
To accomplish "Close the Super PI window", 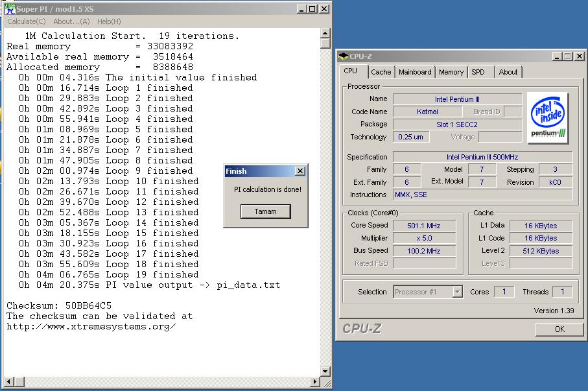I will coord(324,8).
